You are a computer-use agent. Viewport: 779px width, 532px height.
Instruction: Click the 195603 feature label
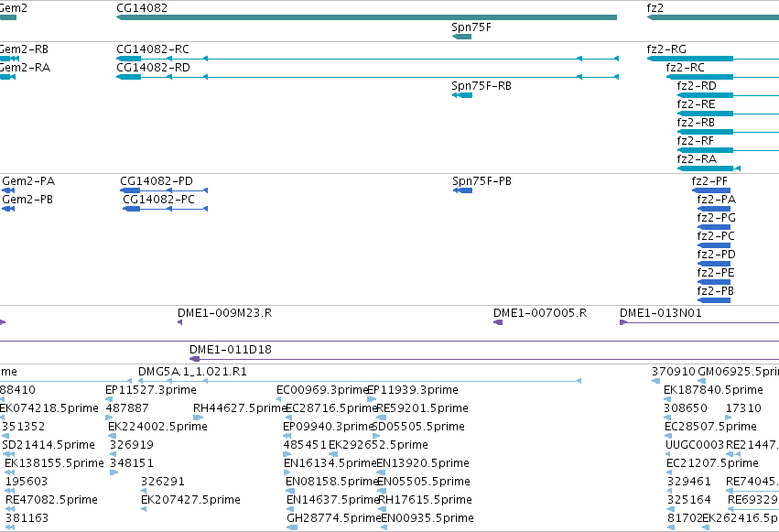click(x=27, y=483)
